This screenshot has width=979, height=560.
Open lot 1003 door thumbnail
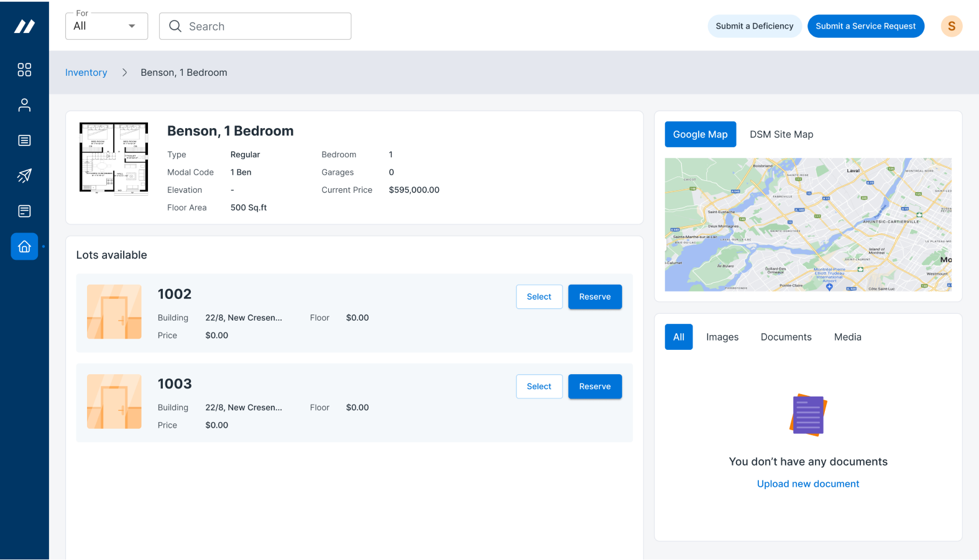click(x=114, y=402)
